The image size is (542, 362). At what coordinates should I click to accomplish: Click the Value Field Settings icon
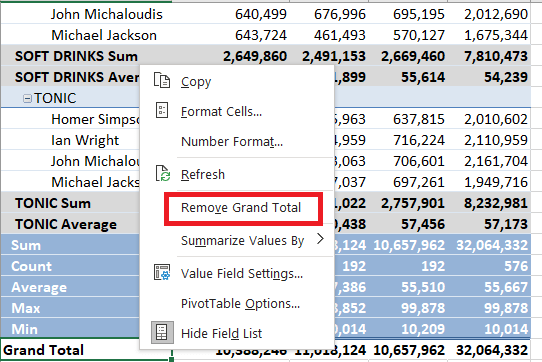pyautogui.click(x=162, y=272)
